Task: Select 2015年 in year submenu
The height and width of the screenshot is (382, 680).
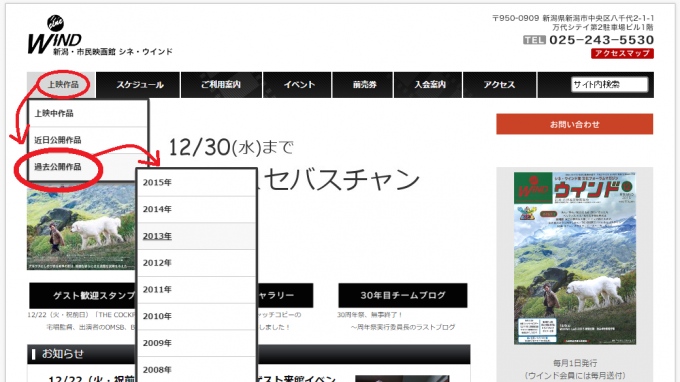Action: [196, 183]
